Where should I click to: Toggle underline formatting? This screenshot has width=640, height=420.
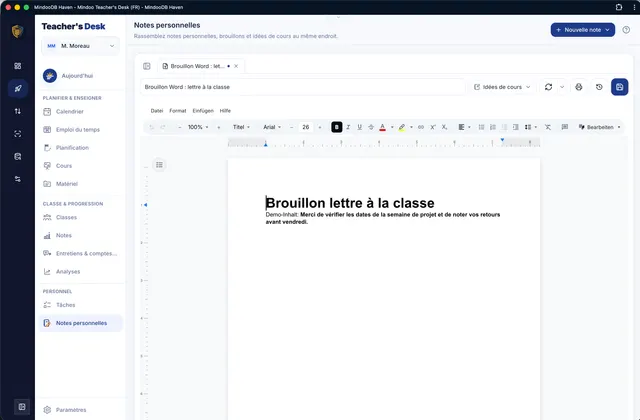[x=360, y=127]
